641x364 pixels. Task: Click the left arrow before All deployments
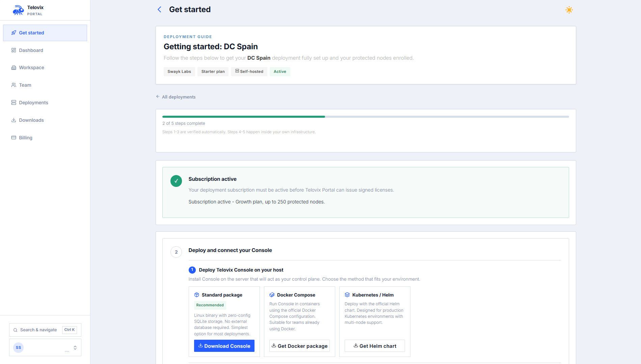[x=158, y=96]
